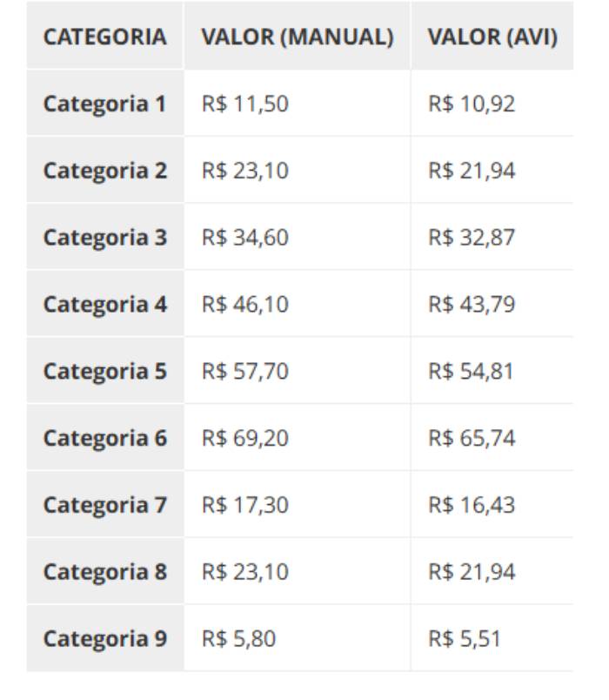Select the Categoria 9 row label
The image size is (609, 700).
click(105, 639)
